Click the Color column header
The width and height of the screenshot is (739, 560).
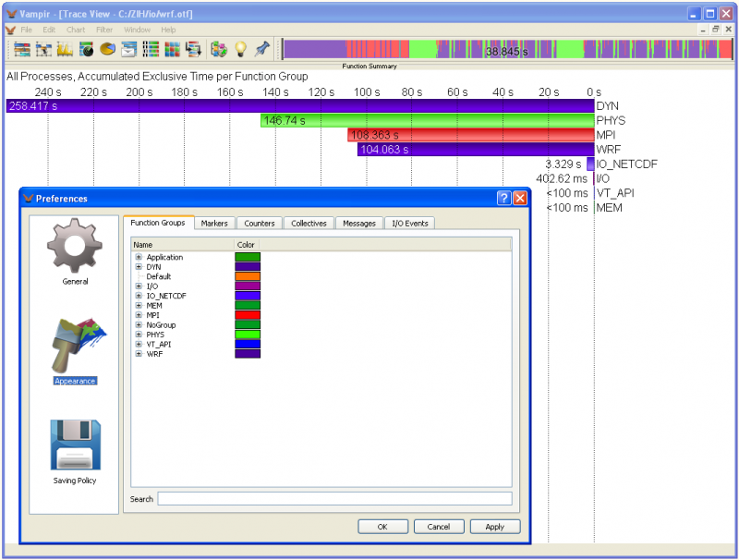[x=247, y=245]
